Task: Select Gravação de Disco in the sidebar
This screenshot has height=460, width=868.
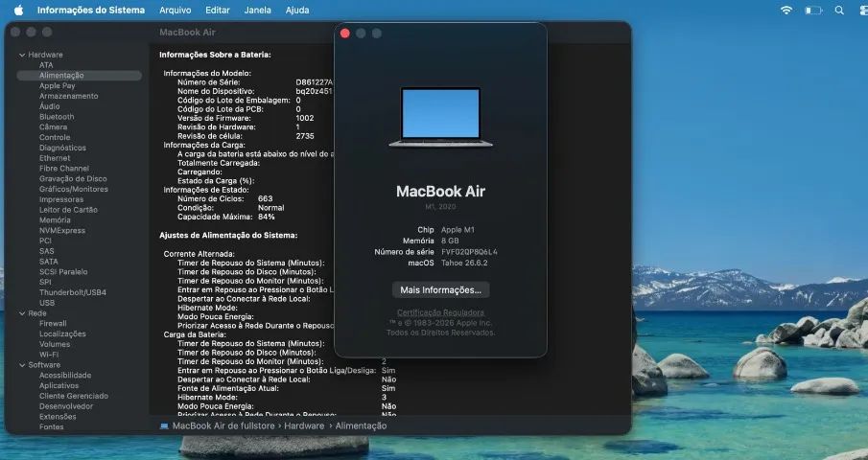Action: click(x=73, y=178)
